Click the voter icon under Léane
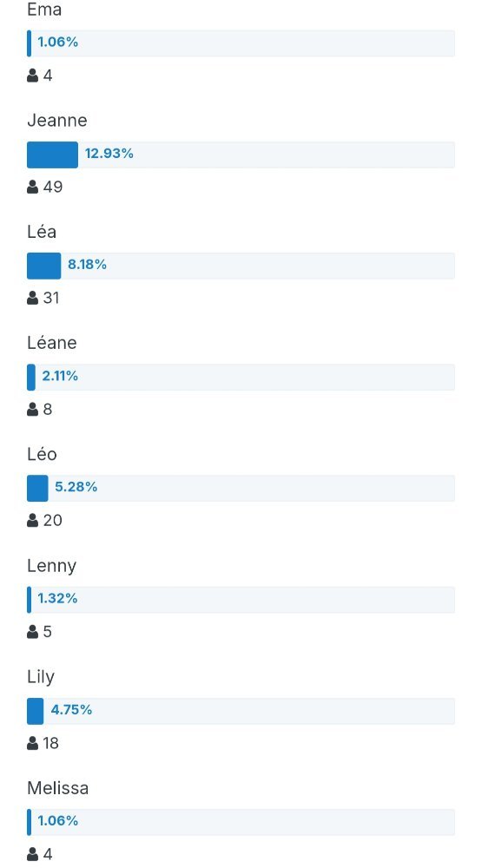 (x=33, y=410)
